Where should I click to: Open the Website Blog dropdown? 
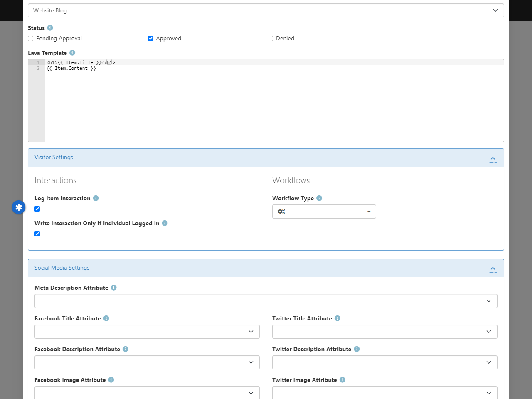pyautogui.click(x=266, y=10)
